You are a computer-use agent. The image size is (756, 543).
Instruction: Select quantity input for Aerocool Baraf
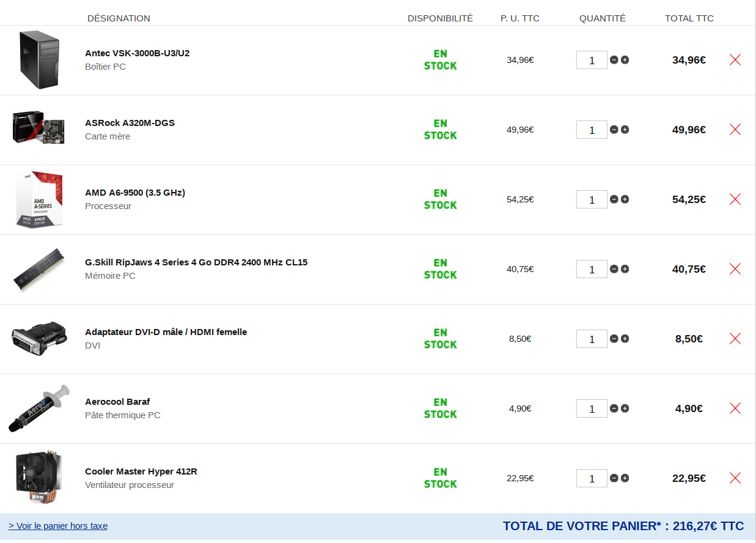coord(592,408)
